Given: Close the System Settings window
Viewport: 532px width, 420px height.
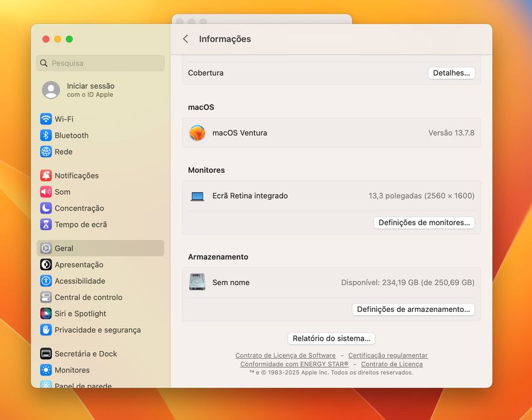Looking at the screenshot, I should click(x=46, y=39).
